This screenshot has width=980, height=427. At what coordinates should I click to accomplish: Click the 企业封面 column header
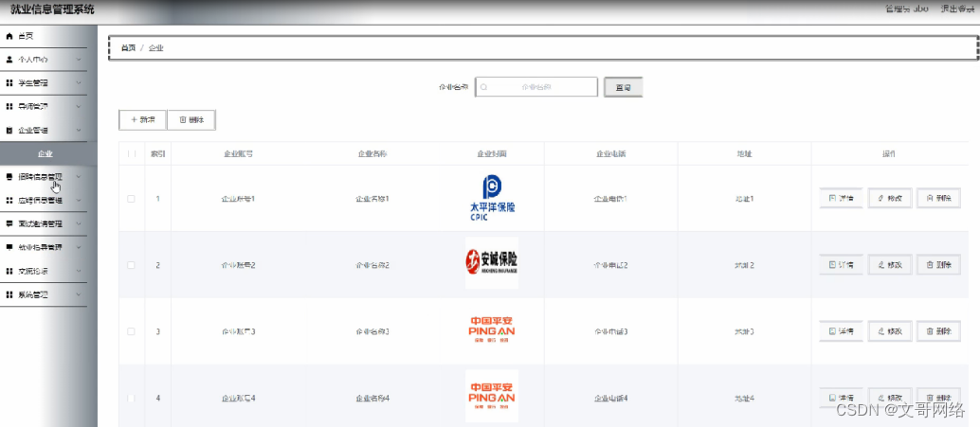(492, 153)
